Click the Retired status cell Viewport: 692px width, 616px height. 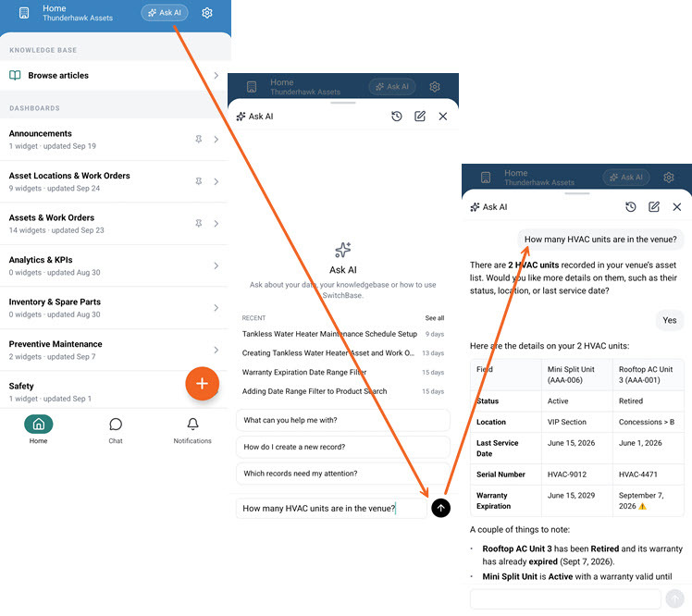click(x=648, y=401)
